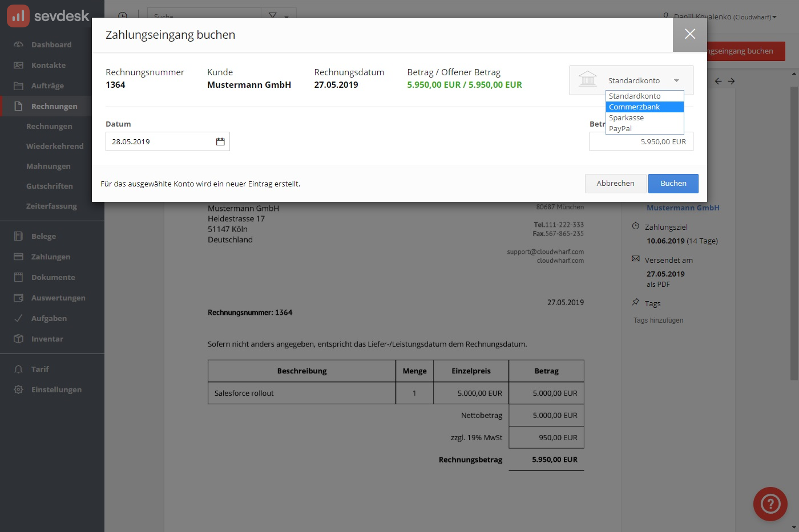Screen dimensions: 799x532
Task: Click the Betrag amount input field
Action: (x=641, y=141)
